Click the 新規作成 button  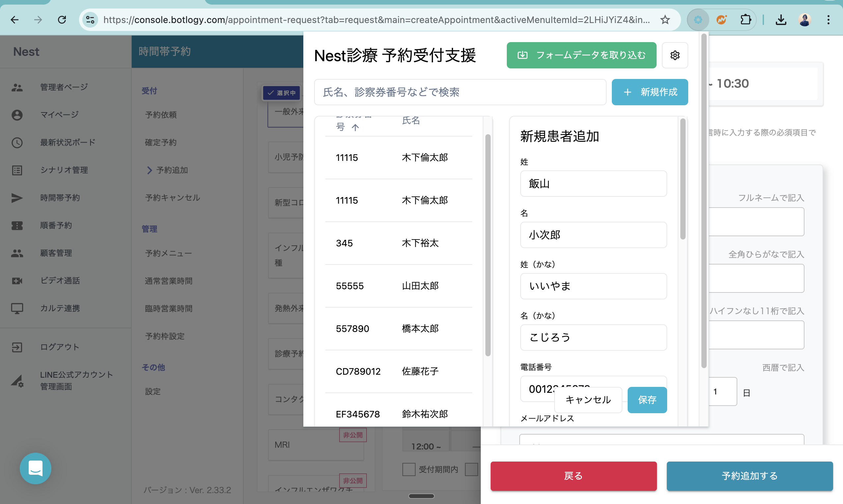click(x=650, y=92)
